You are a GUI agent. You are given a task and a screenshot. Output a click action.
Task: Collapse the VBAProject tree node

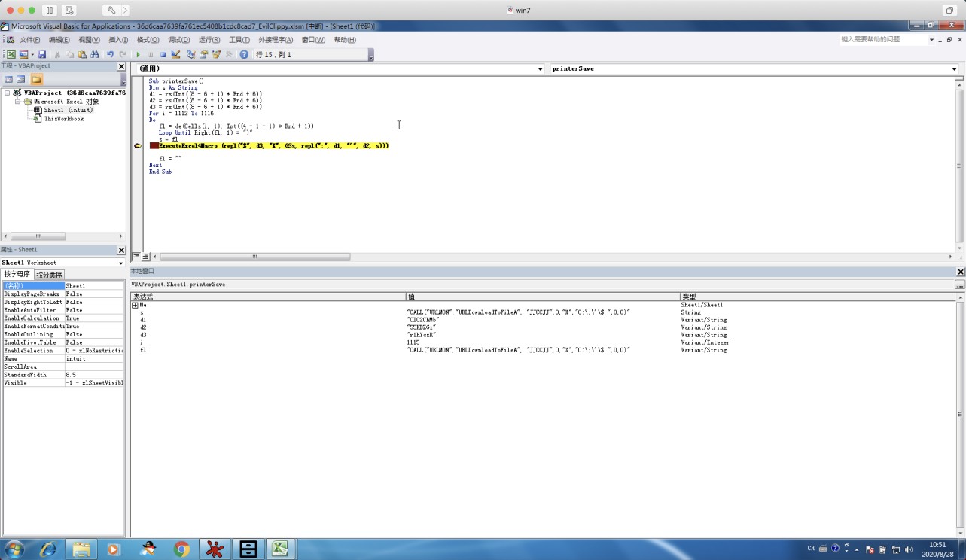point(8,93)
